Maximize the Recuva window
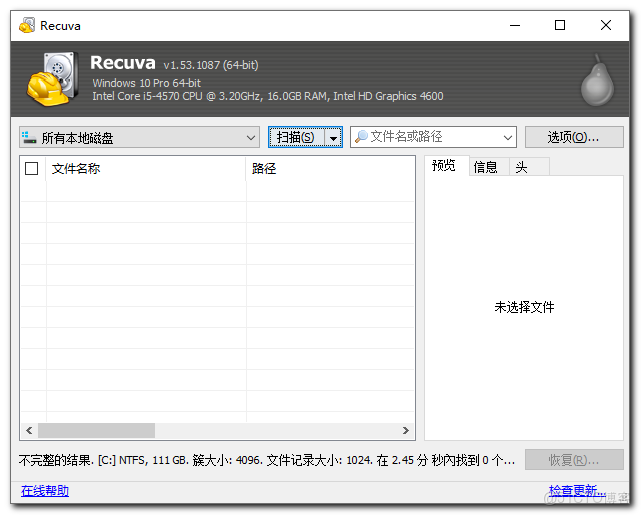Viewport: 641px width, 515px height. (560, 25)
